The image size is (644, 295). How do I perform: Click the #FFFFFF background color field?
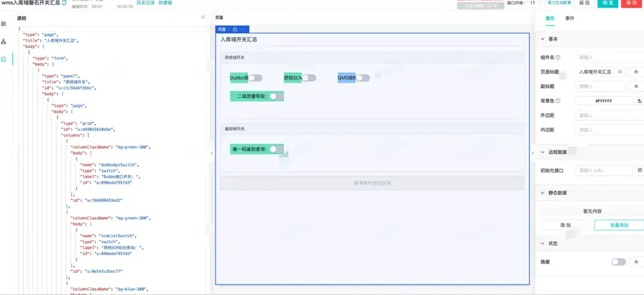point(603,101)
